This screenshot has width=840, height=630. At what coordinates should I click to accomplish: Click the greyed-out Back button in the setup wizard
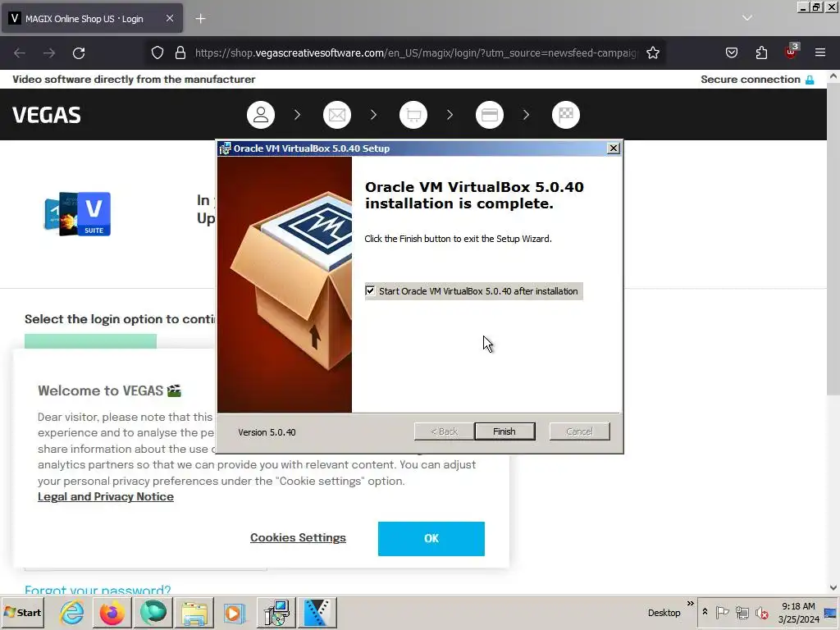pyautogui.click(x=444, y=431)
